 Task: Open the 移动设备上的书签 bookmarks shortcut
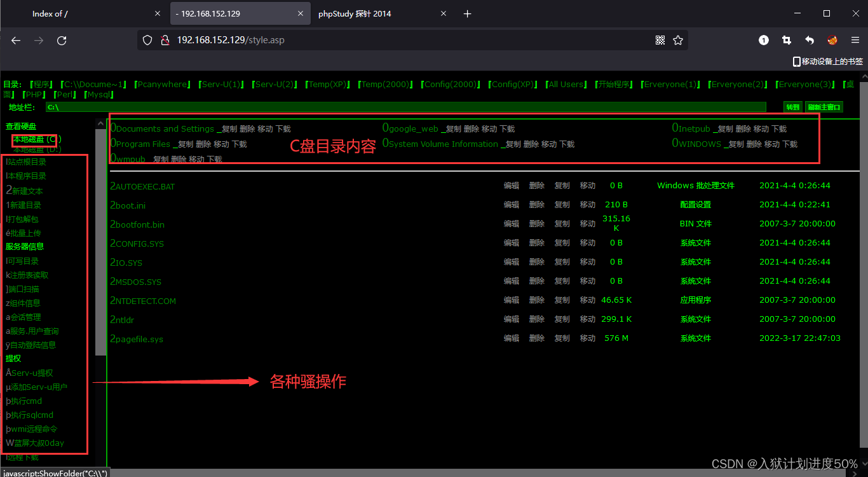pos(827,62)
